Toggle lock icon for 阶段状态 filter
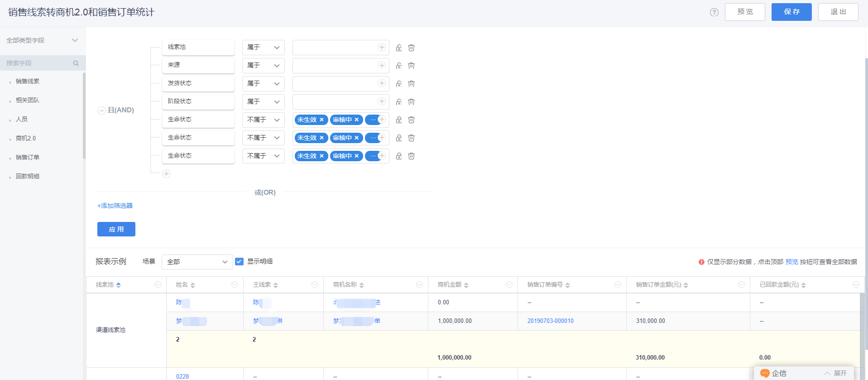Screen dimensions: 868x380 click(399, 102)
